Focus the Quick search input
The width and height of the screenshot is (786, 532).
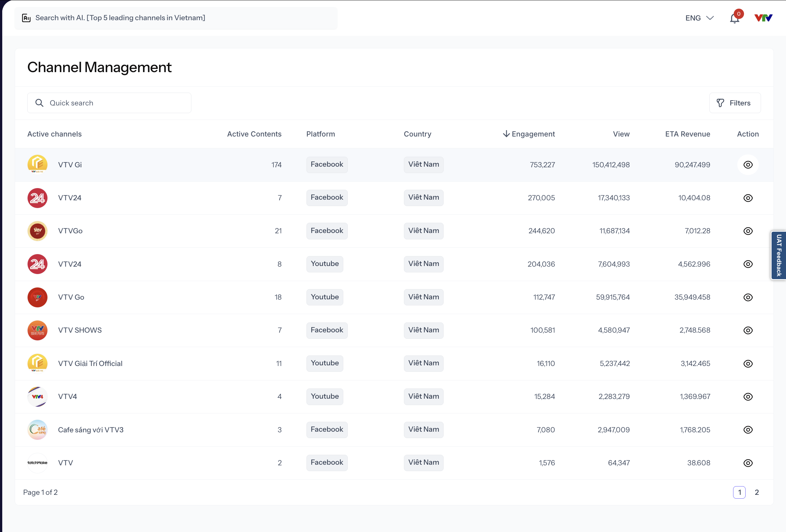[109, 103]
